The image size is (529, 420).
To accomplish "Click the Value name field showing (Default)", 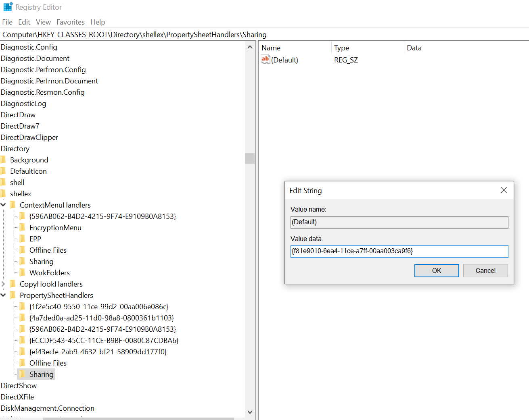I will [399, 222].
